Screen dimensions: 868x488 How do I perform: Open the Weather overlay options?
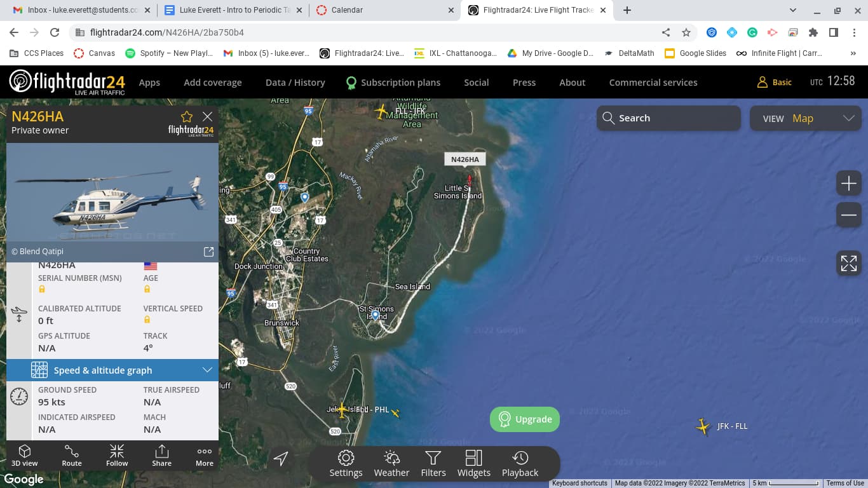click(x=391, y=464)
